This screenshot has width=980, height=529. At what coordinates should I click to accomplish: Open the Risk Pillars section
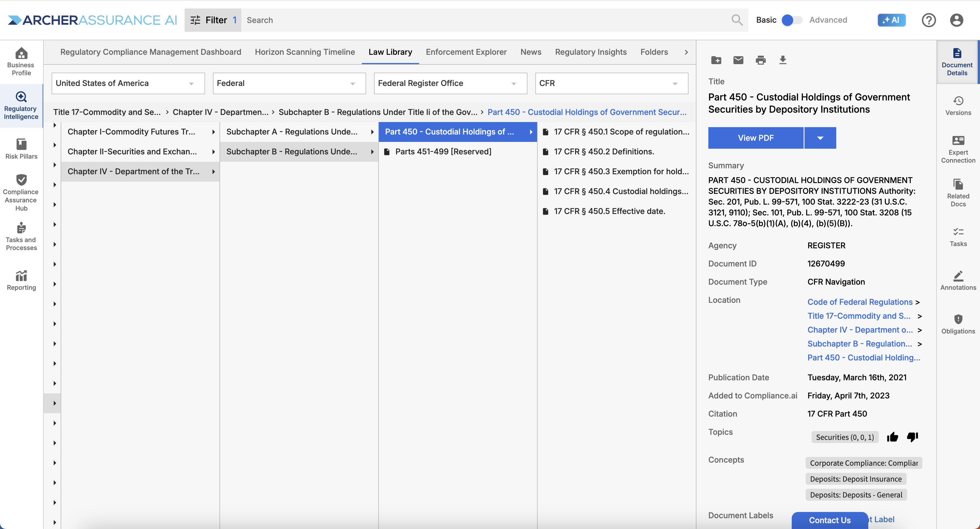click(x=21, y=149)
